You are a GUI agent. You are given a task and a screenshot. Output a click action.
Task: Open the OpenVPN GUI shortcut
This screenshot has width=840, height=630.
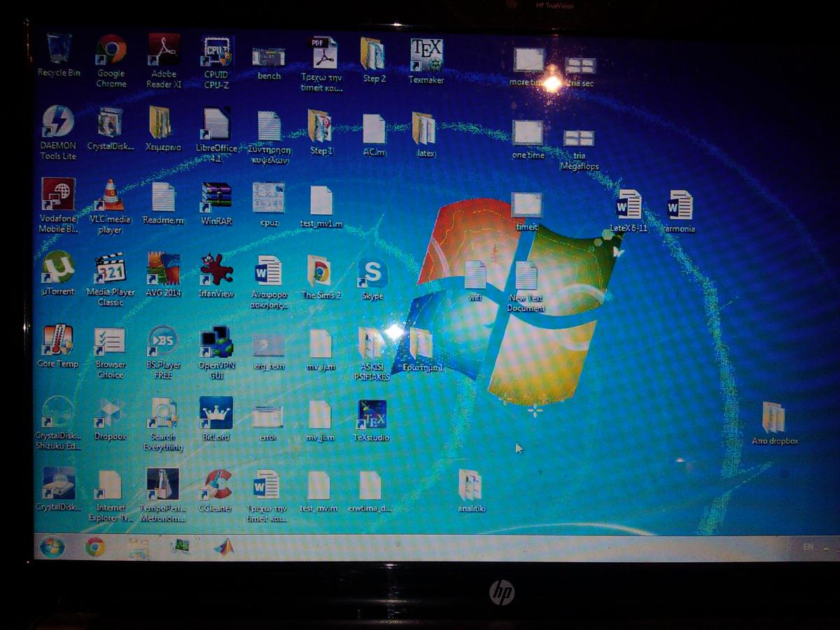[216, 342]
